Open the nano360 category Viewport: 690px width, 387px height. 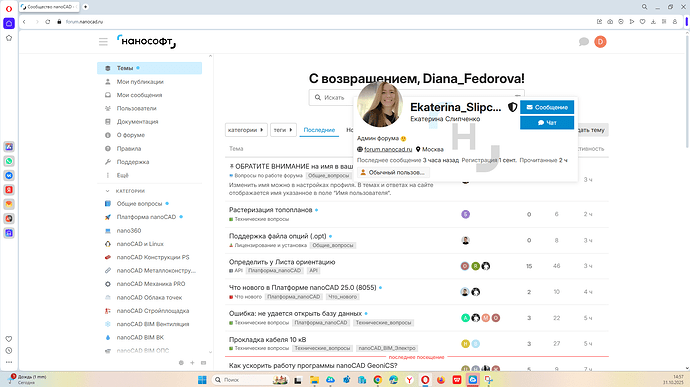[x=128, y=231]
